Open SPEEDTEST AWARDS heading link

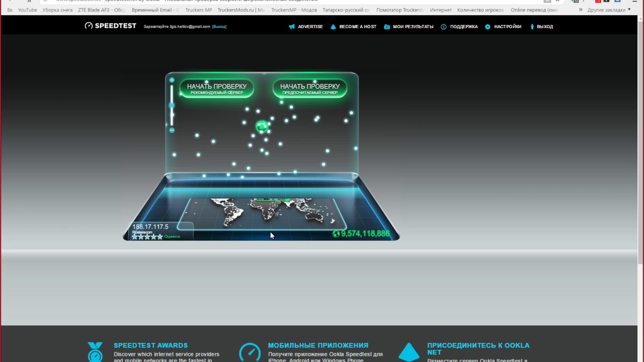[x=150, y=345]
